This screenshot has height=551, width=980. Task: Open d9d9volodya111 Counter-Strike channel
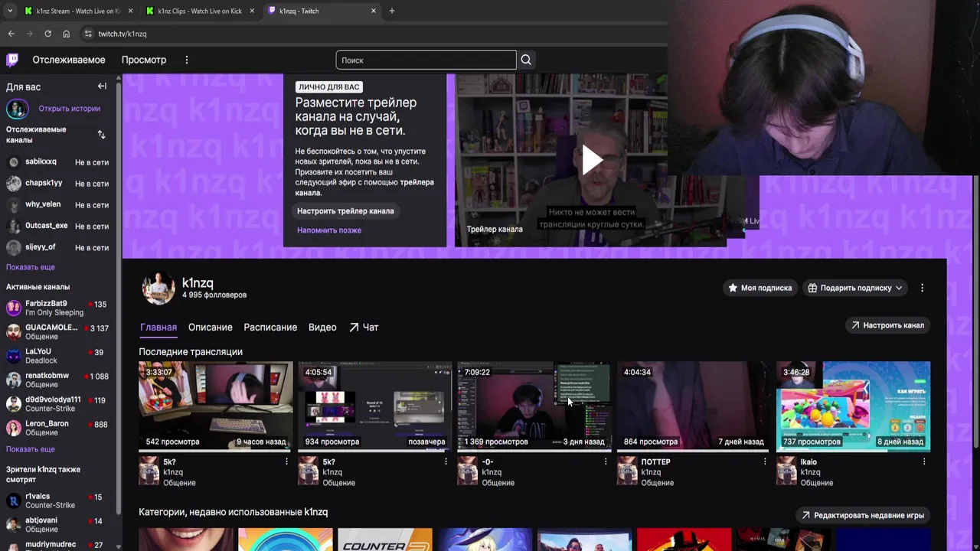pyautogui.click(x=58, y=404)
